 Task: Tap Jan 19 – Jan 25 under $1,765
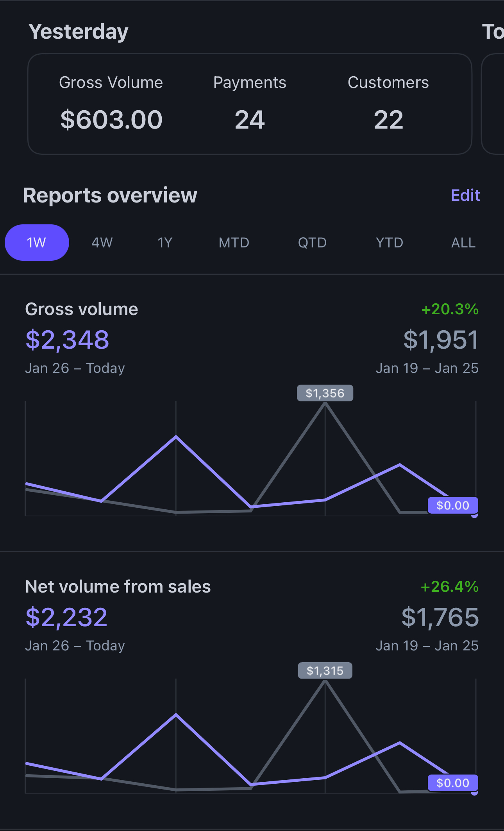tap(427, 646)
